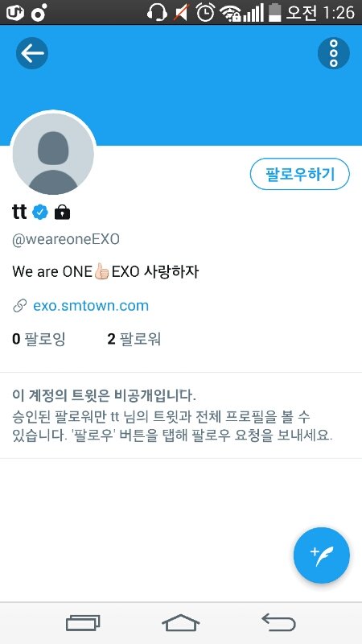Image resolution: width=362 pixels, height=644 pixels.
Task: Open the exo.smtown.com link
Action: (x=91, y=306)
